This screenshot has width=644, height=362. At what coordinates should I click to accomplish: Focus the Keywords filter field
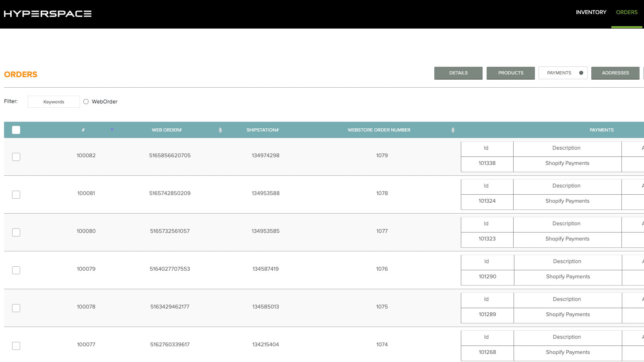click(x=54, y=102)
